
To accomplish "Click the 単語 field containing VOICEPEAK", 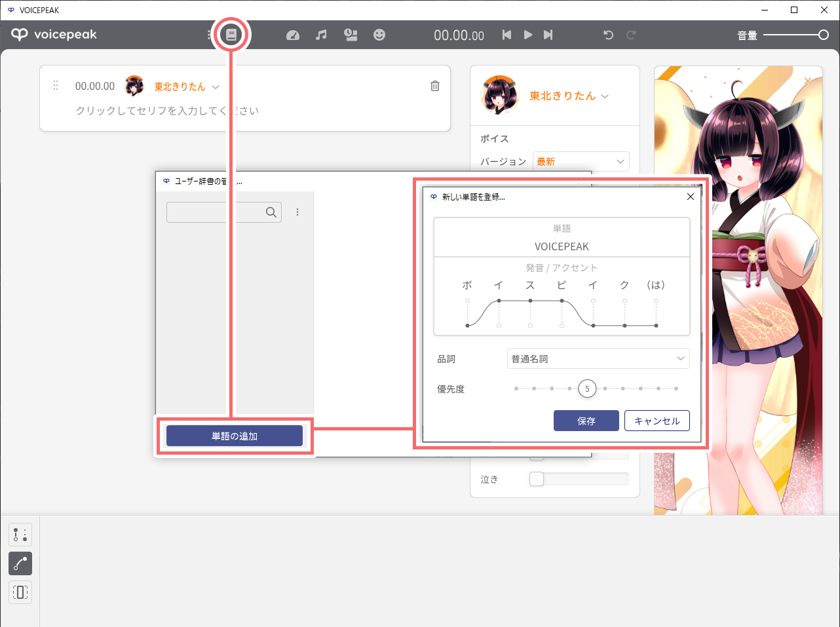I will (562, 246).
